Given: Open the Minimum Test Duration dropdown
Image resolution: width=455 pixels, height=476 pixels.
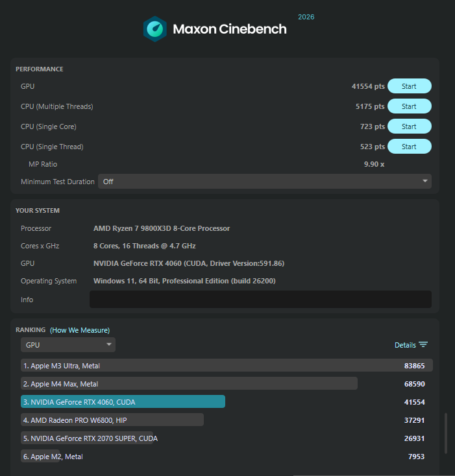Looking at the screenshot, I should [x=265, y=181].
